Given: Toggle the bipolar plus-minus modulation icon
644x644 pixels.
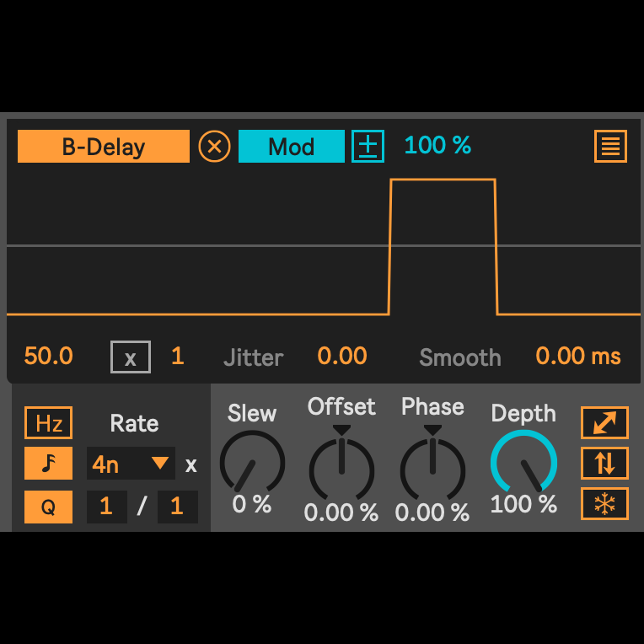Looking at the screenshot, I should pyautogui.click(x=368, y=147).
